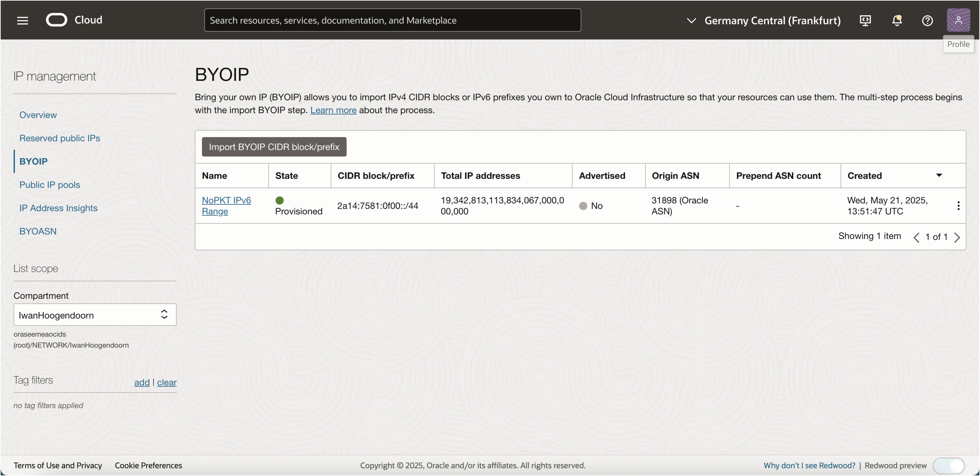Open the notifications bell
The image size is (980, 476).
897,20
